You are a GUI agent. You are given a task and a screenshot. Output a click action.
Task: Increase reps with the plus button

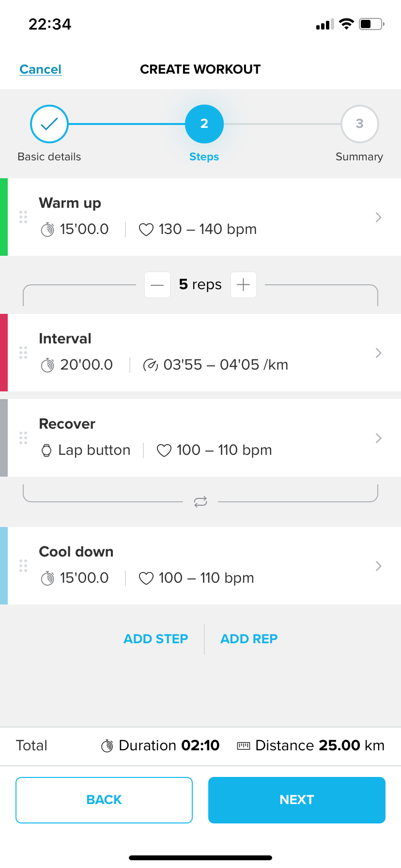(244, 285)
